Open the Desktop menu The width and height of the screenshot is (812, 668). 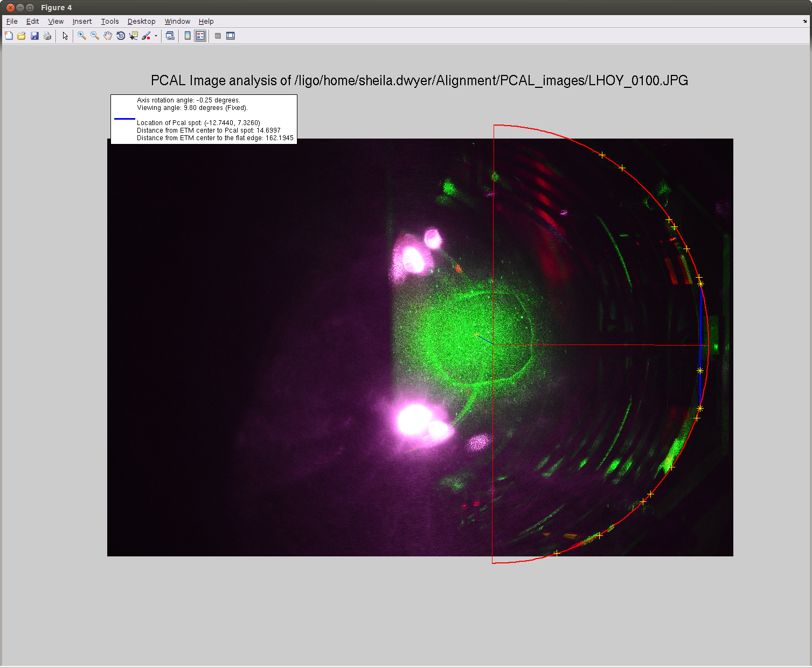pos(142,22)
